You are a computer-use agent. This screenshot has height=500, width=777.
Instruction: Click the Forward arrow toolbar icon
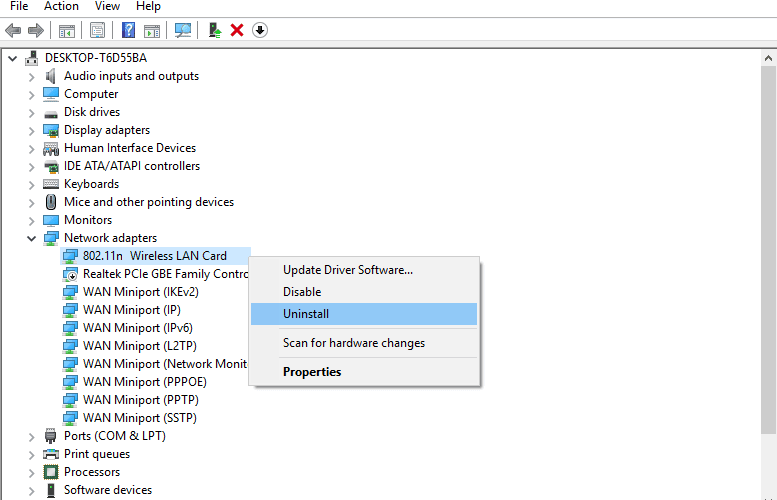click(36, 31)
